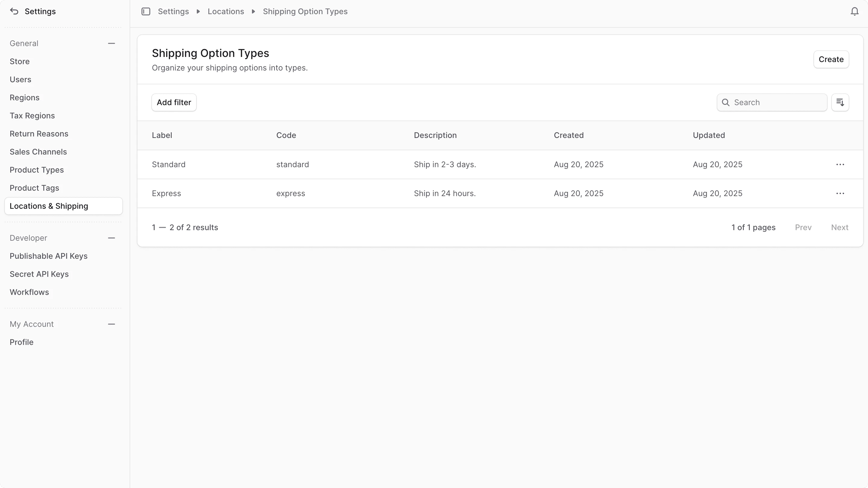
Task: Select Locations & Shipping in the sidebar
Action: pos(49,206)
